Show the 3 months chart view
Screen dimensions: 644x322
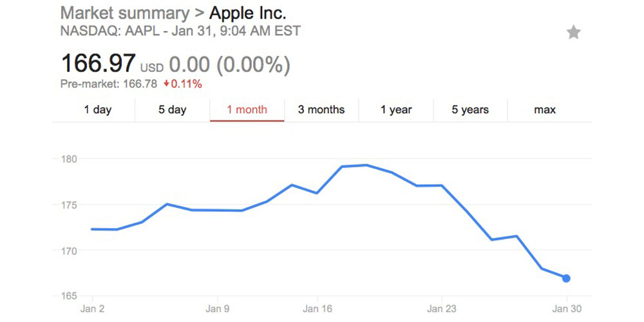(x=321, y=109)
